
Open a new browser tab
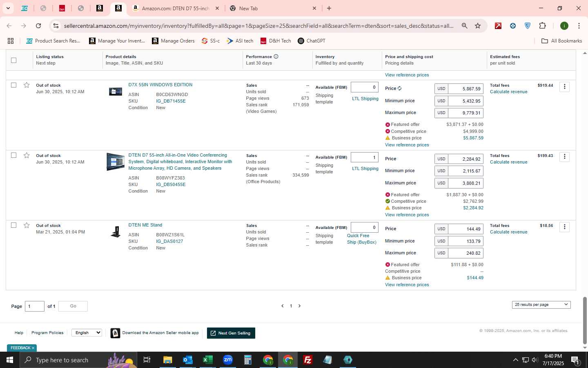(329, 8)
